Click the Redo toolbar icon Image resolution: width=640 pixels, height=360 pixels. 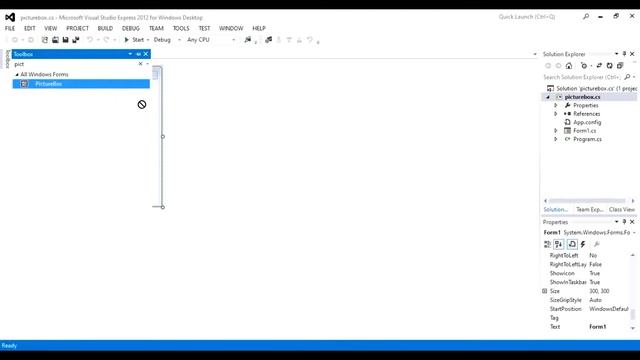point(107,40)
